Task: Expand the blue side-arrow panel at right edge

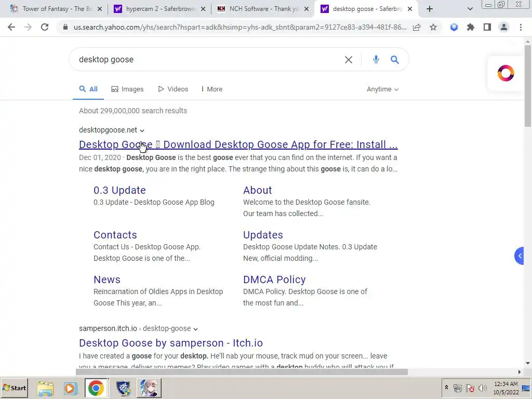Action: pos(519,256)
